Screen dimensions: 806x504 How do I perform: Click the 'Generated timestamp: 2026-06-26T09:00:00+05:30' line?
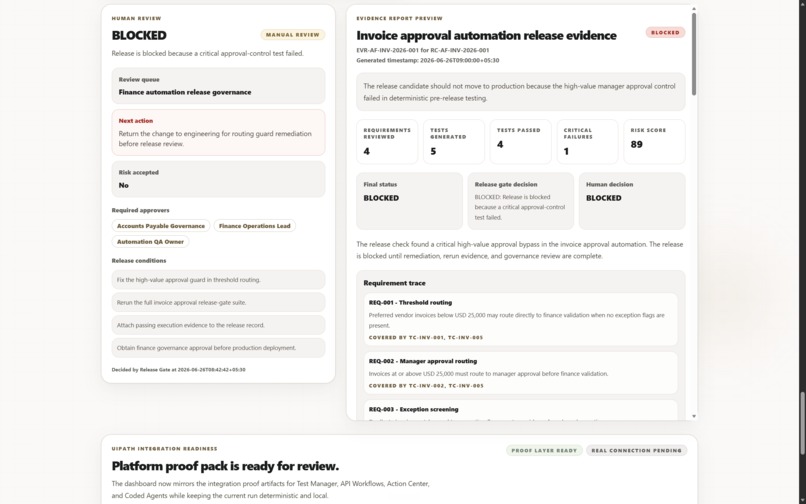[x=428, y=60]
